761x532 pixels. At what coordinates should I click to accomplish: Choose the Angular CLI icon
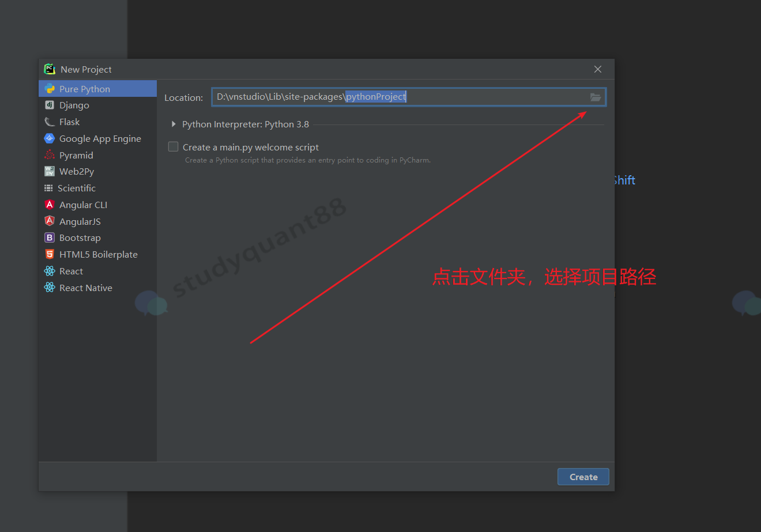tap(50, 205)
